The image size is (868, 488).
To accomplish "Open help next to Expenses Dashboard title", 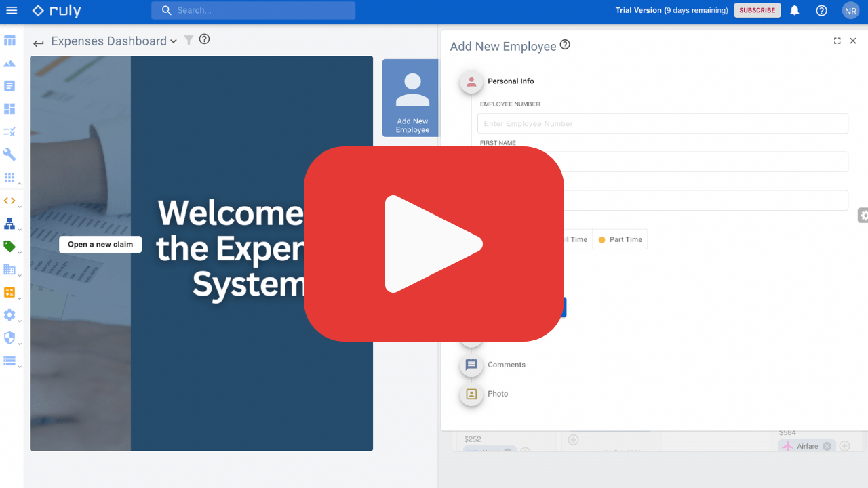I will pos(204,39).
